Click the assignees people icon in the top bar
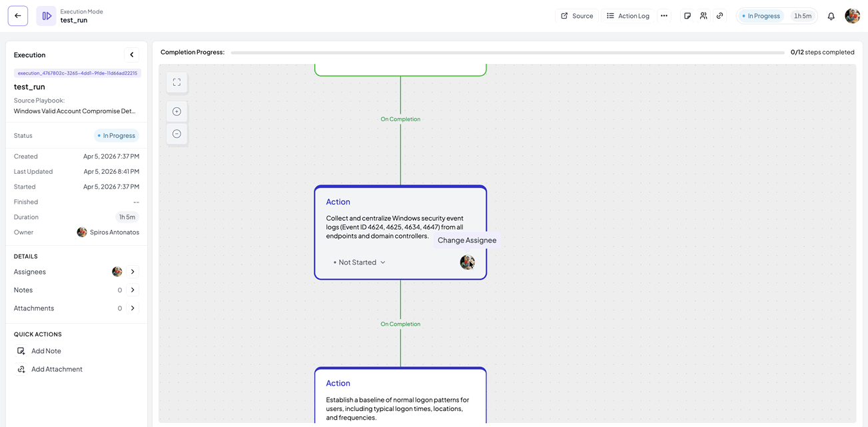868x427 pixels. tap(703, 15)
